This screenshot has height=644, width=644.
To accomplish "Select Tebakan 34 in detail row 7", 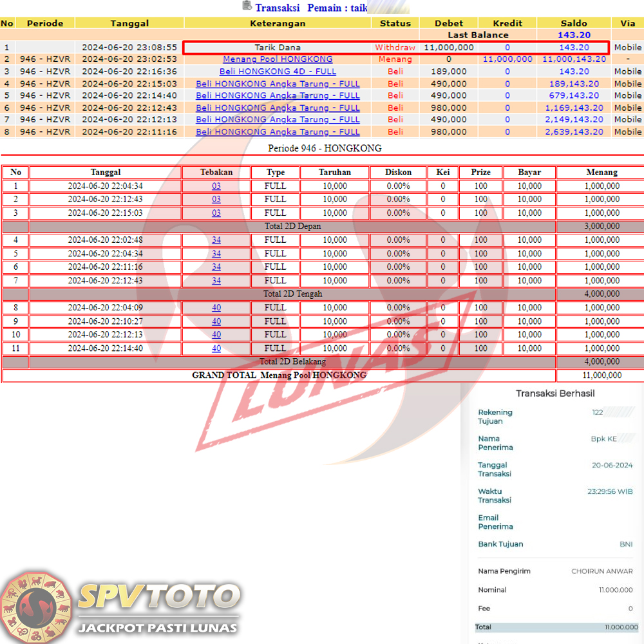I will coord(216,281).
